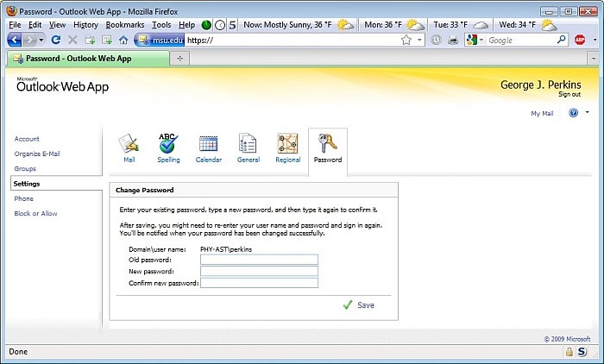The height and width of the screenshot is (364, 604).
Task: Click the New password field
Action: click(259, 271)
